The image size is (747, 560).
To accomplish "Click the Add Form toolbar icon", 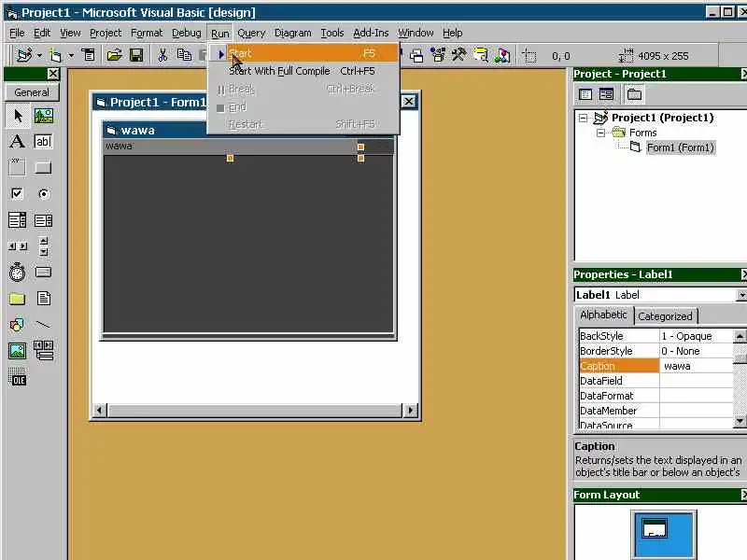I will [56, 56].
